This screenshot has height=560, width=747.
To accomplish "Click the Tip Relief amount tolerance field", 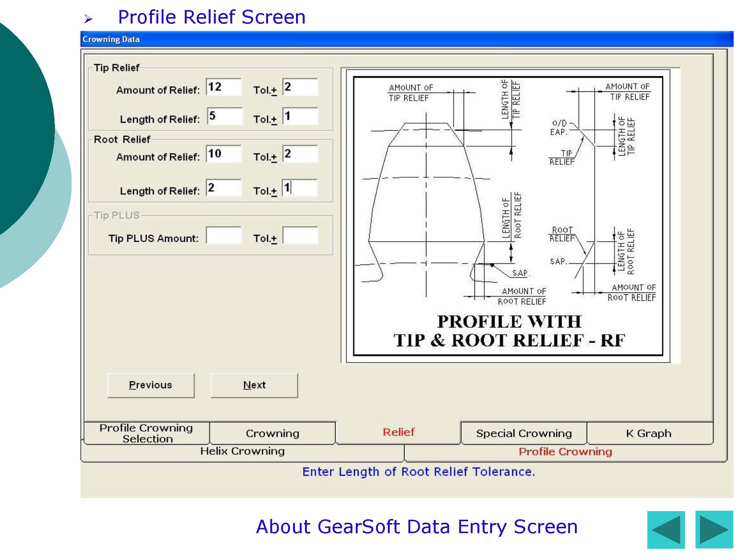I will (x=300, y=87).
